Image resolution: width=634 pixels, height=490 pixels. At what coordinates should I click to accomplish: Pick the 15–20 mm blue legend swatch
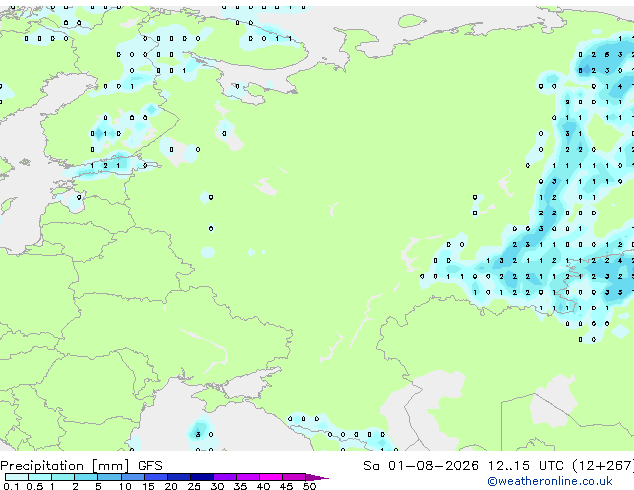pos(156,477)
